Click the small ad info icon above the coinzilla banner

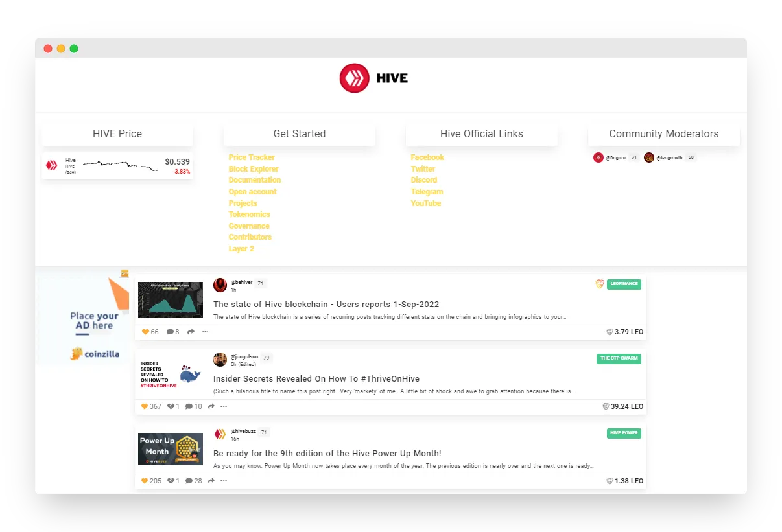pos(124,273)
